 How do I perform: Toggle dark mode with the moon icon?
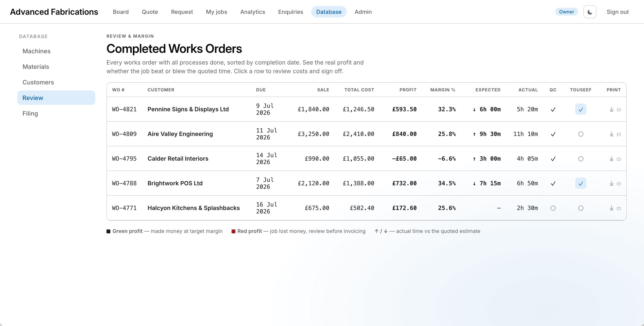tap(590, 12)
